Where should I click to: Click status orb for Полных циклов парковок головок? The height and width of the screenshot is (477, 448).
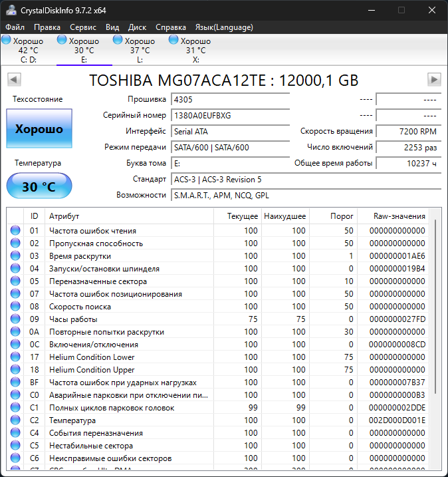click(15, 407)
